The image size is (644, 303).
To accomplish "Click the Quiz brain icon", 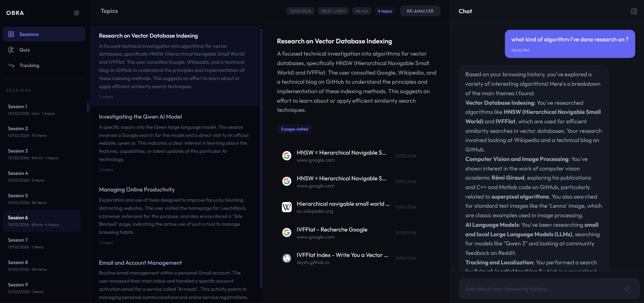I will pyautogui.click(x=11, y=50).
